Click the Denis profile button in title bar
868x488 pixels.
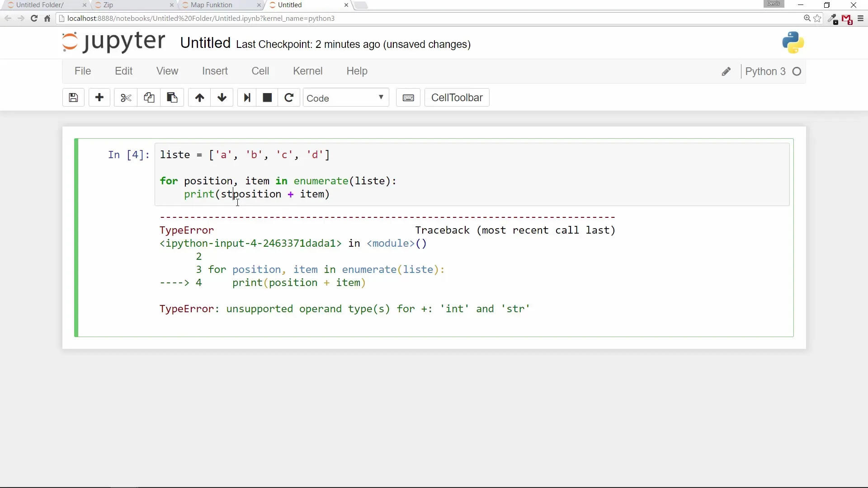point(774,4)
